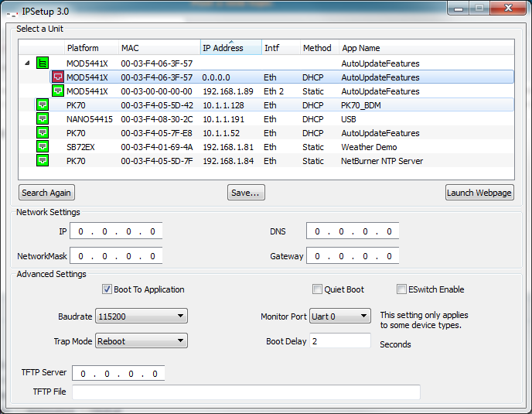Select MAC 00-03-F4-05-7F-E8 cell
Screen dimensions: 532x414
pyautogui.click(x=156, y=133)
